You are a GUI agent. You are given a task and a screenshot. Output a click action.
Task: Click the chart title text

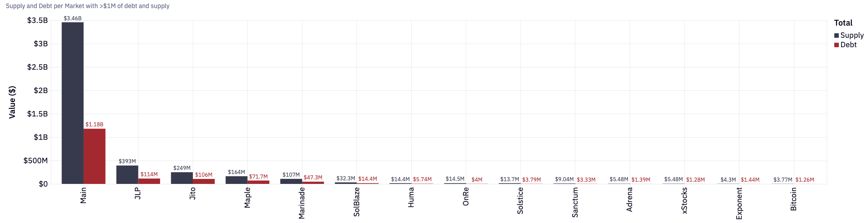pyautogui.click(x=88, y=6)
